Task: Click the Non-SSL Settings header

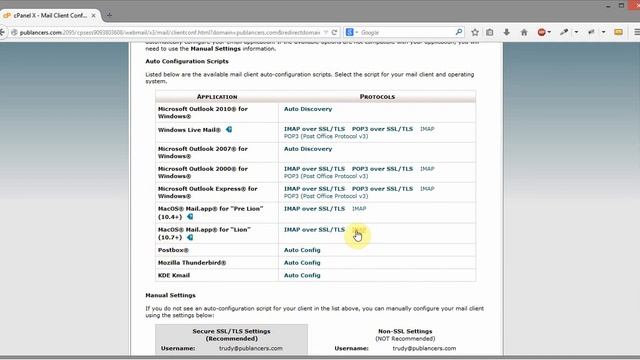Action: point(405,331)
